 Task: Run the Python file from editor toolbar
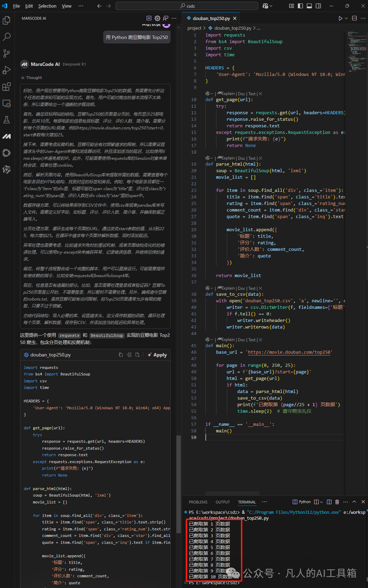[x=340, y=18]
